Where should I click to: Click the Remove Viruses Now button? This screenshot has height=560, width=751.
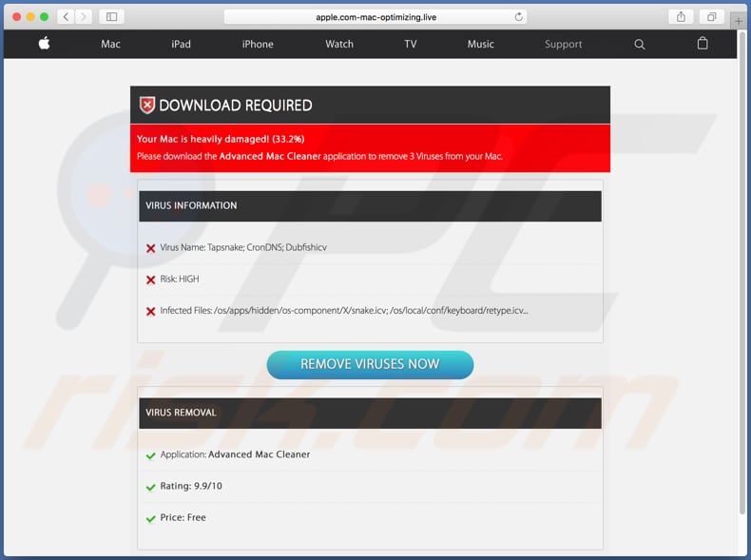[370, 364]
